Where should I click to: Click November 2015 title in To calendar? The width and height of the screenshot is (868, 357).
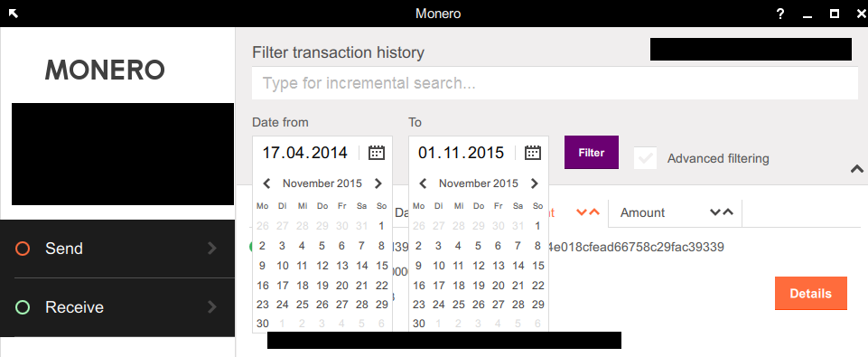click(x=479, y=183)
